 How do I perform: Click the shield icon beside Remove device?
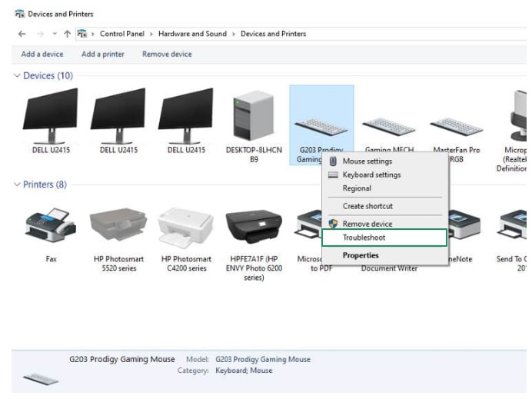point(333,224)
